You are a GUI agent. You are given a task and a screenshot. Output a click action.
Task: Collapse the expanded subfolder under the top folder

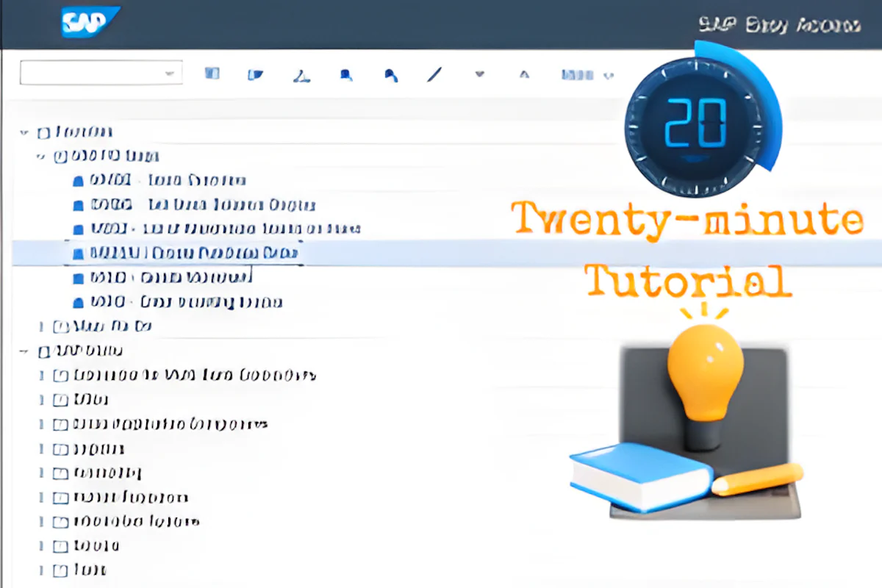tap(42, 156)
